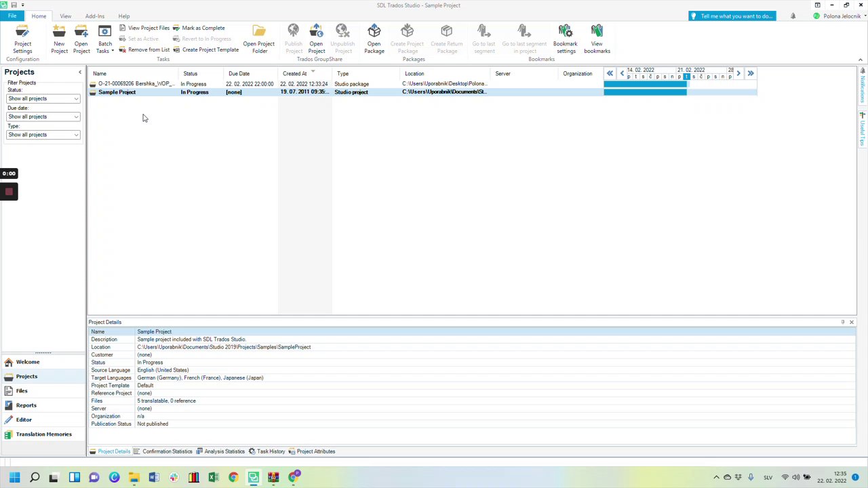
Task: Sort by Status column header
Action: click(x=202, y=73)
